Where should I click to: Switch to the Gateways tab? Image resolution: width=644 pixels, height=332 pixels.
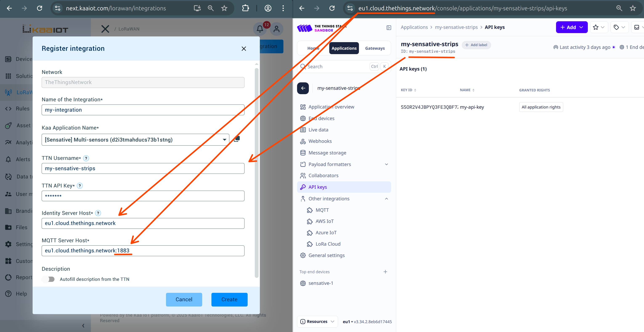[374, 48]
